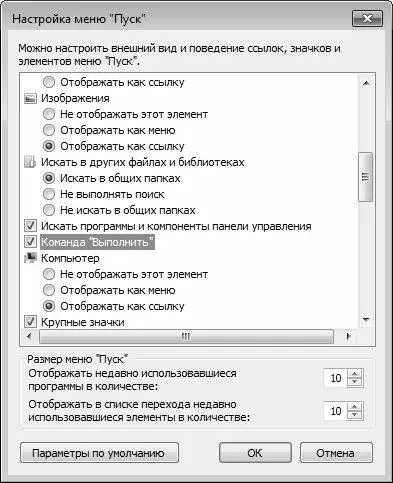Click the list's scroll up arrow

click(x=366, y=83)
